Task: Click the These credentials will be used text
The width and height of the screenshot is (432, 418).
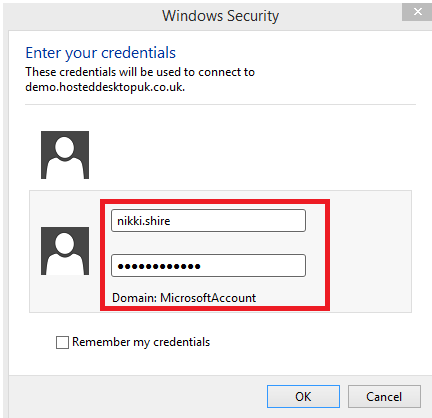Action: tap(140, 72)
